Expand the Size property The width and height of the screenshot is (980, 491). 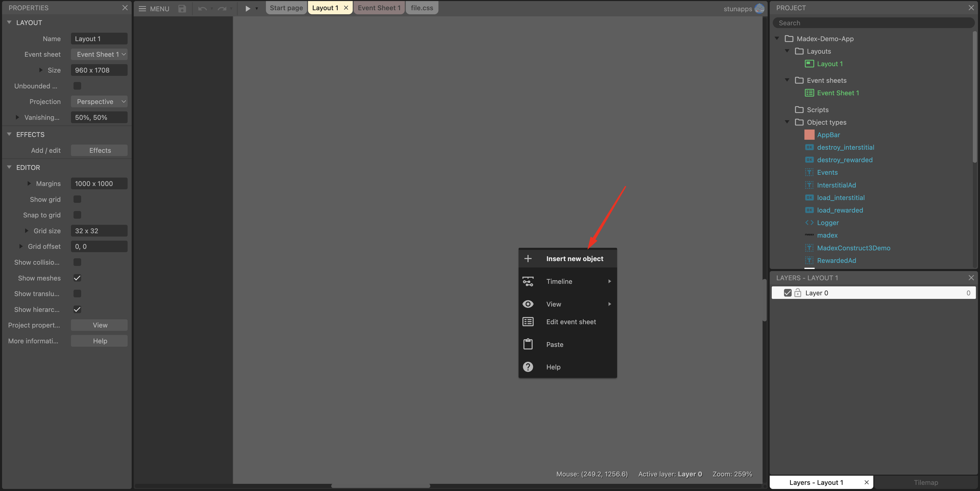click(41, 70)
